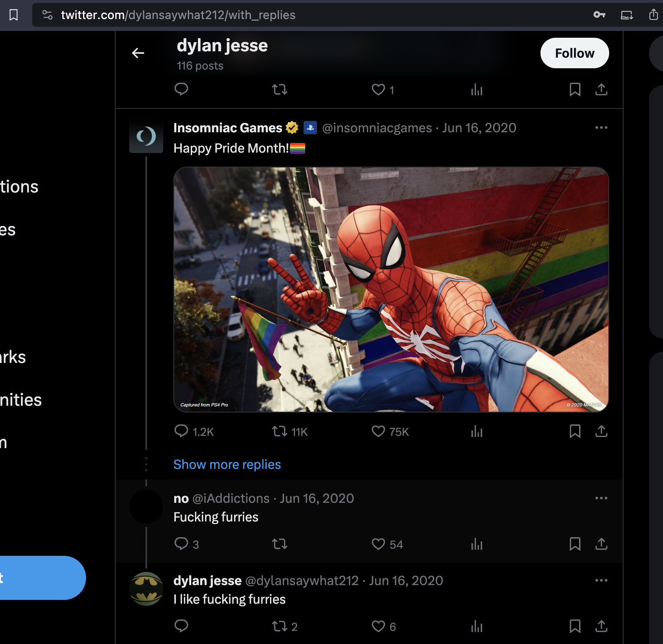Image resolution: width=663 pixels, height=644 pixels.
Task: Reply to @iAddictions post with 3 replies
Action: pyautogui.click(x=187, y=544)
